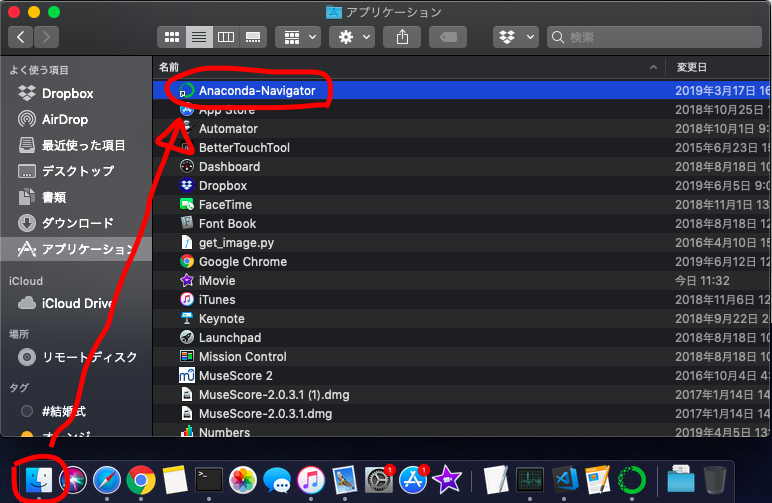Launch Siri from the Dock

(x=73, y=480)
